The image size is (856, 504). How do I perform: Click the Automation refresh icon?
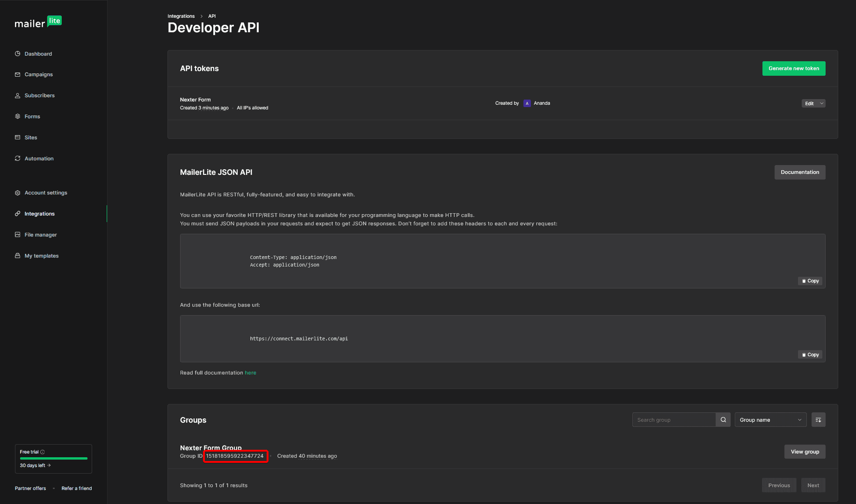18,158
